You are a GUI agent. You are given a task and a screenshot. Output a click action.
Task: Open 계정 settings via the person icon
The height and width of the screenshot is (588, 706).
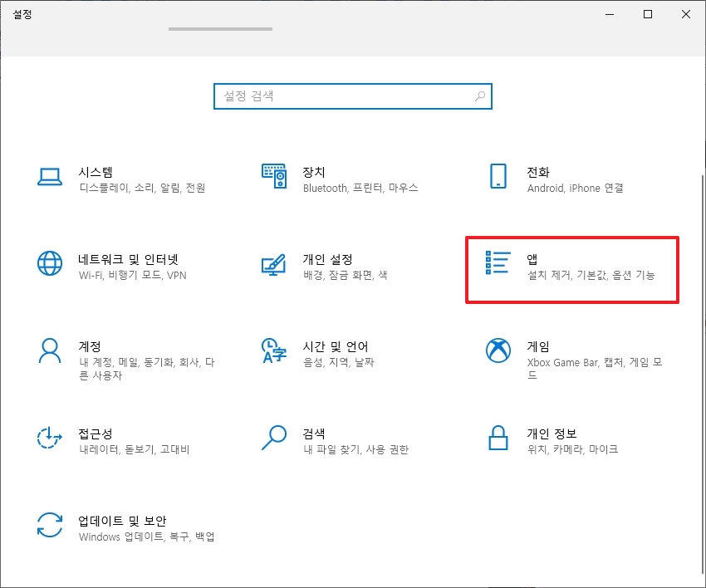click(50, 350)
